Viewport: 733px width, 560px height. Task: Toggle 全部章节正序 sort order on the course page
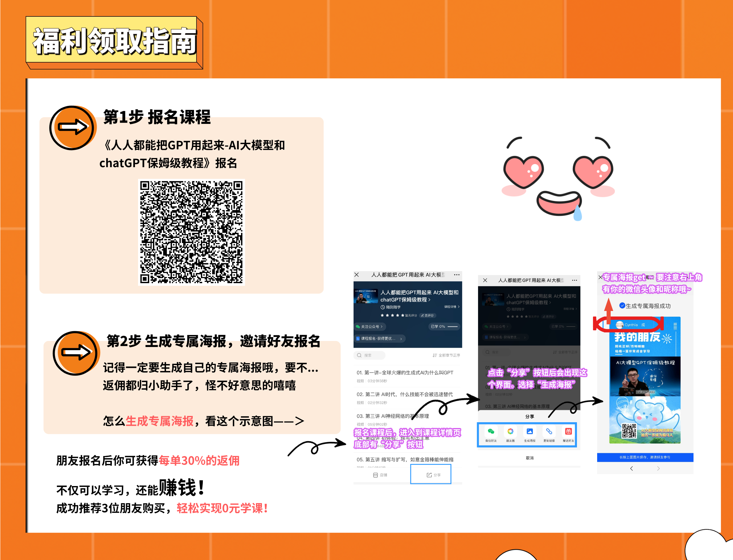446,355
